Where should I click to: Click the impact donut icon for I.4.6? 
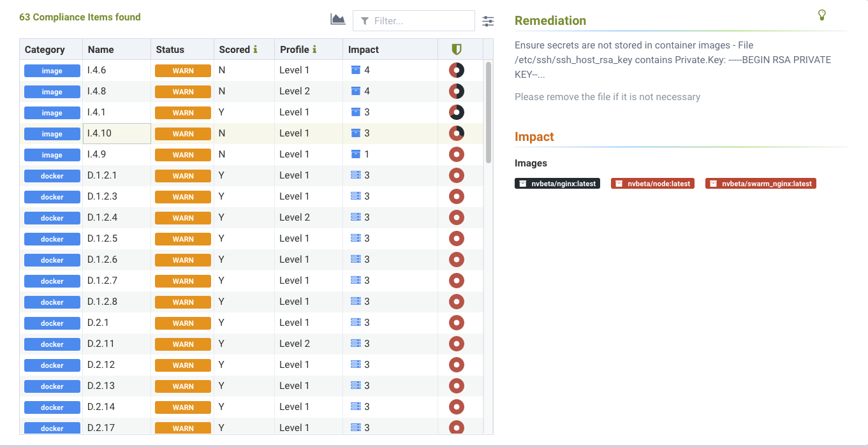456,70
